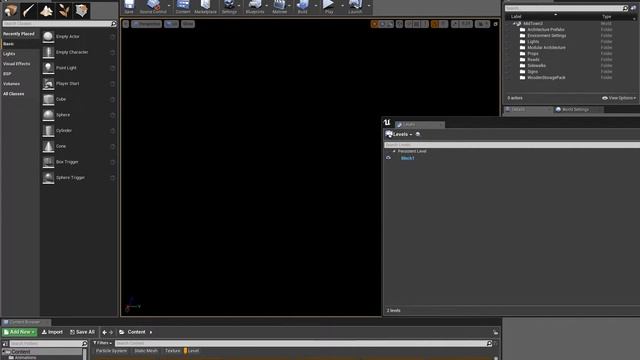Open the View Options dropdown

(x=619, y=98)
